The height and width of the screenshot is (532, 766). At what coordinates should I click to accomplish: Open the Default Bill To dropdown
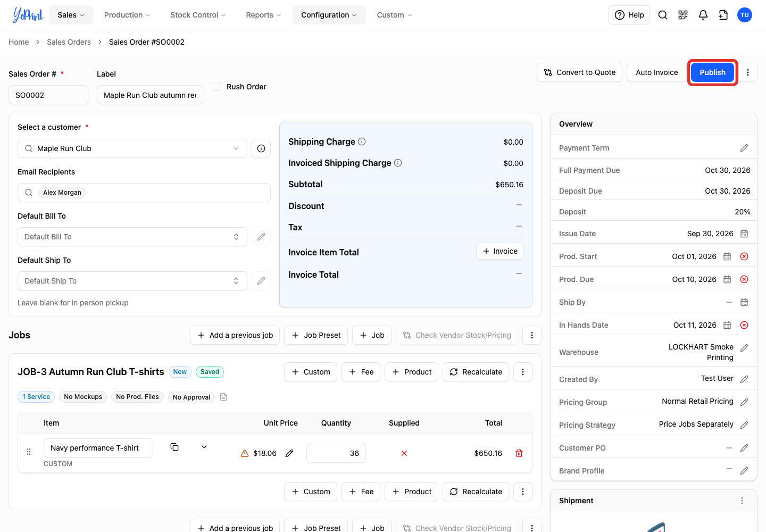pyautogui.click(x=132, y=237)
